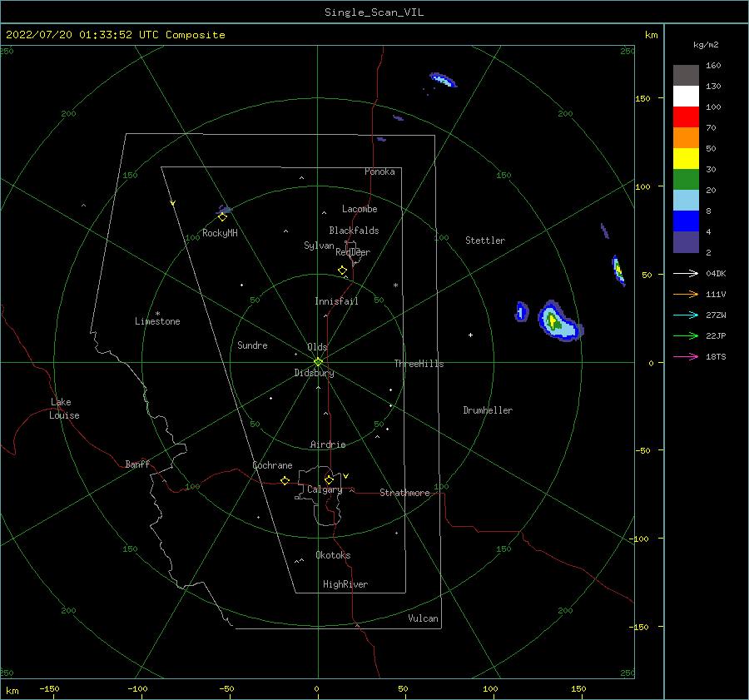Viewport: 749px width, 700px height.
Task: Click the Strathmore town label
Action: click(404, 493)
